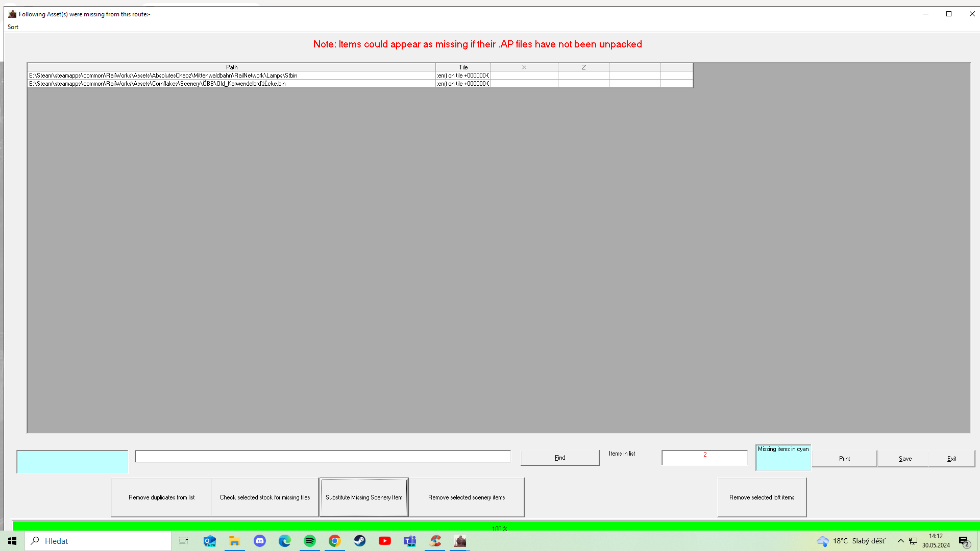The width and height of the screenshot is (980, 551).
Task: Click the Print button
Action: 844,459
